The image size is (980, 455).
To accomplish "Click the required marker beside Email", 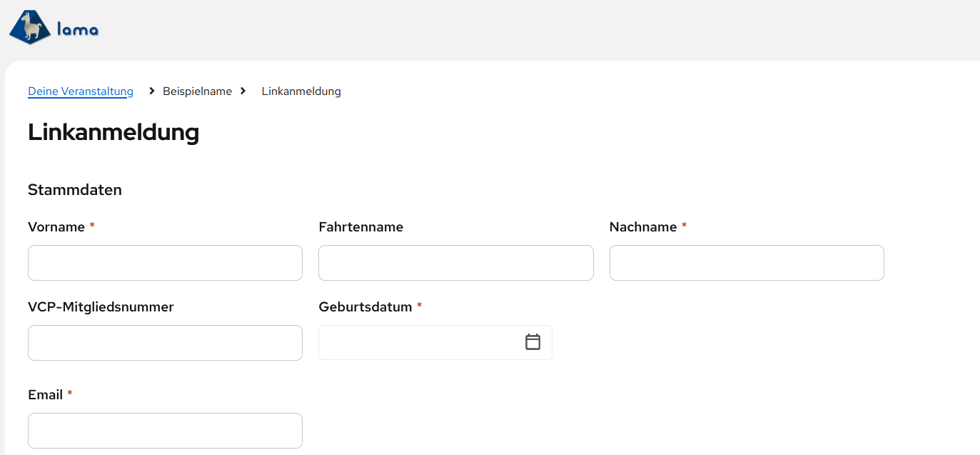I will (x=69, y=394).
